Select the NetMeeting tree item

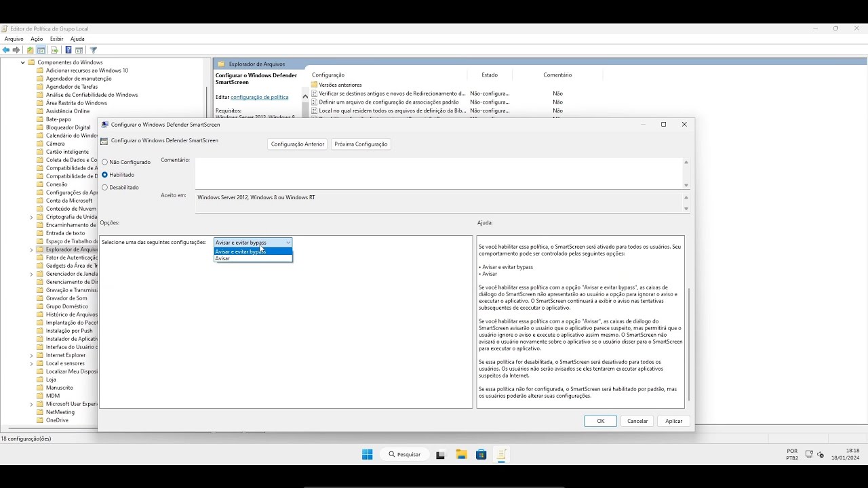click(60, 412)
